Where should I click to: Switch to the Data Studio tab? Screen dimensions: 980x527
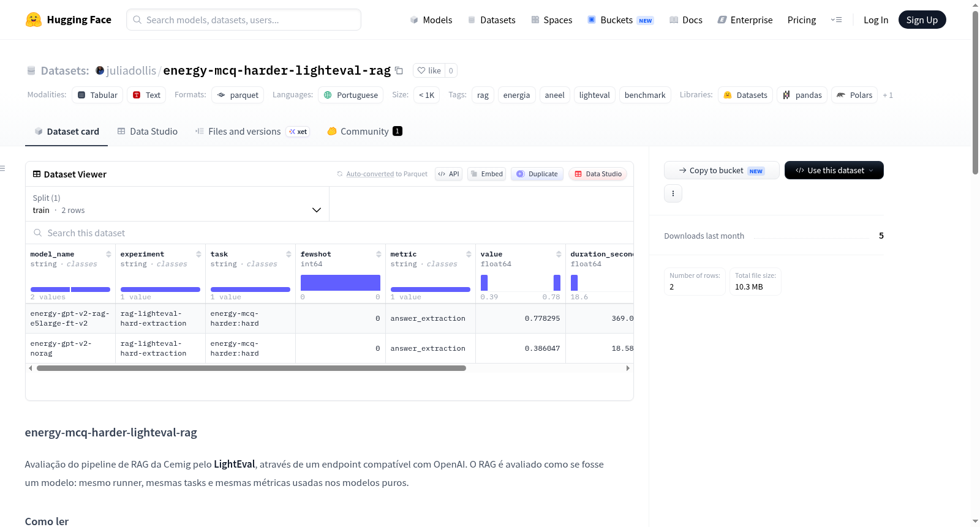click(x=148, y=132)
